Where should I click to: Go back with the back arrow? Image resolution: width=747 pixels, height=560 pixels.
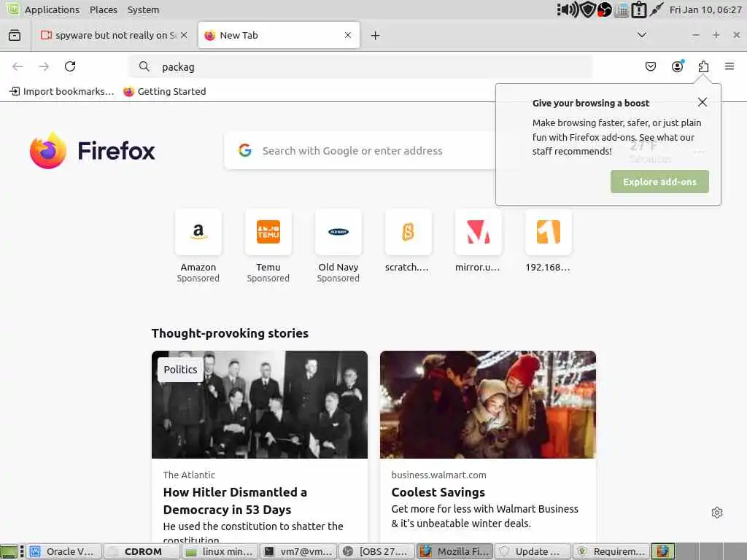click(x=18, y=66)
